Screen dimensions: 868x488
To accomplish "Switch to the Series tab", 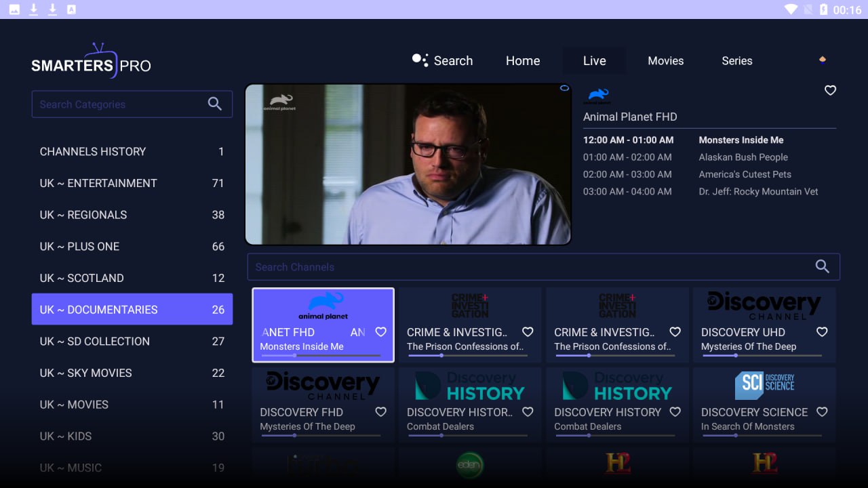I will 736,60.
